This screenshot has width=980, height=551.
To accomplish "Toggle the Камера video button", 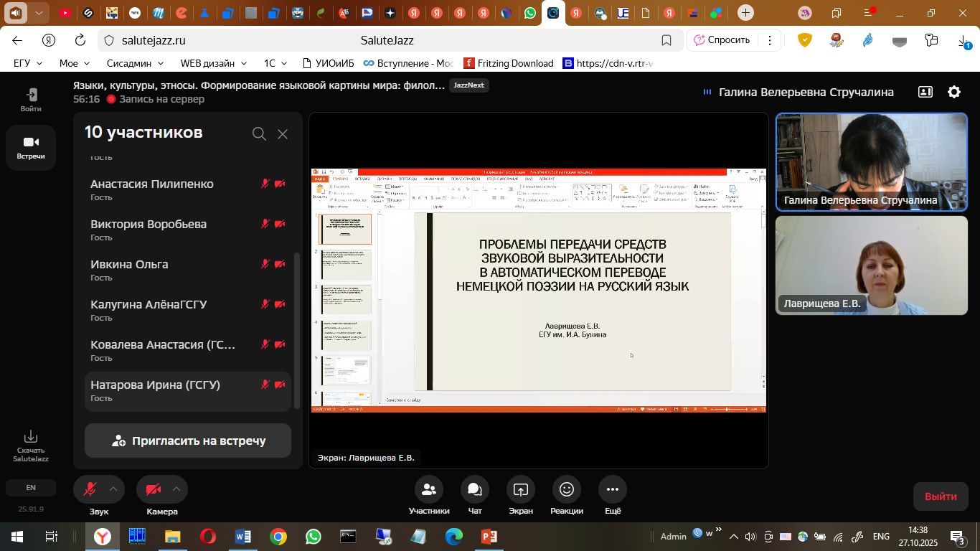I will pos(154,490).
